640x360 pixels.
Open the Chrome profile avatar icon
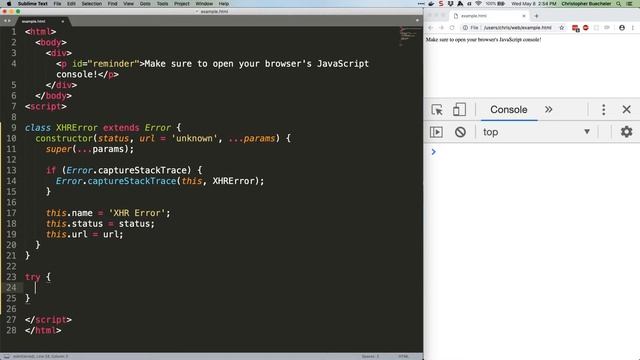pos(622,28)
